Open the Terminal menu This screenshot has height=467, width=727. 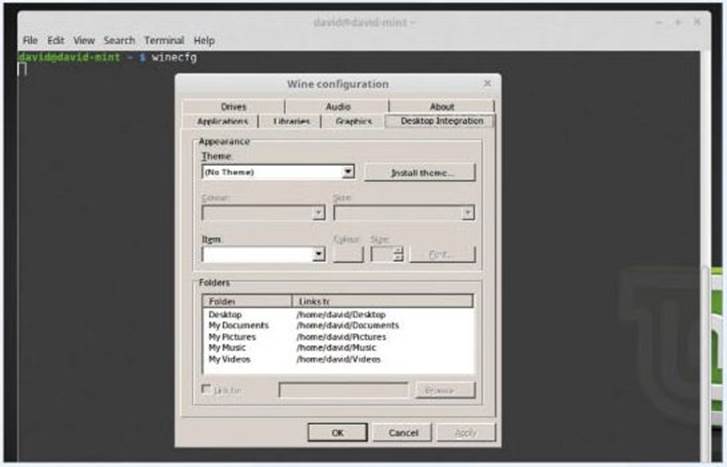(x=164, y=40)
